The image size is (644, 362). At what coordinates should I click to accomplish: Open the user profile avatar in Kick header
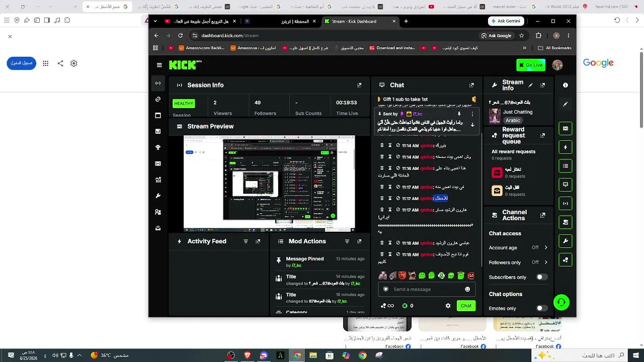[x=557, y=65]
